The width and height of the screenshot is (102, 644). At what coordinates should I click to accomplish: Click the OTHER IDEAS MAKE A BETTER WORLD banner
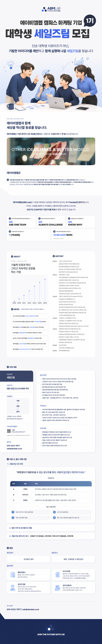coord(51,151)
